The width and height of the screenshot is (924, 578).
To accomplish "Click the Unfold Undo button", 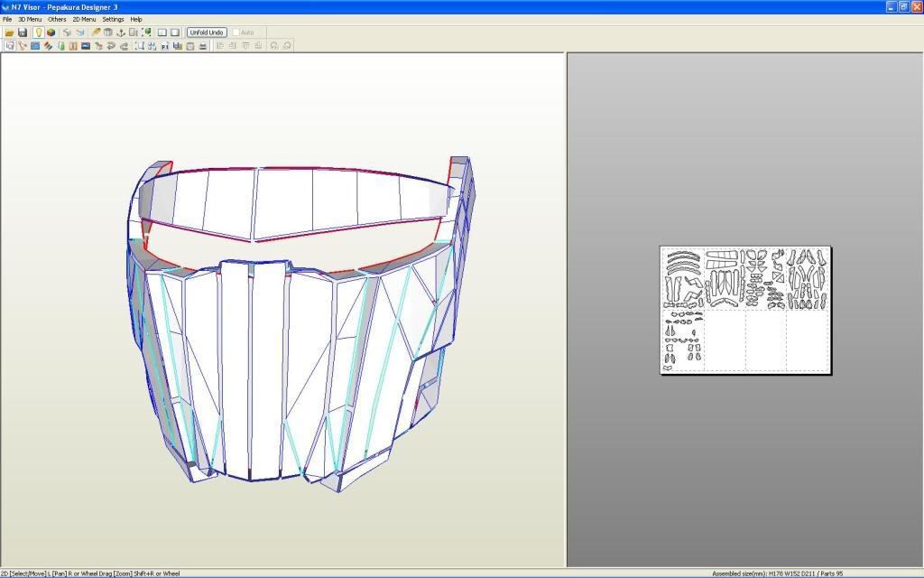I will pyautogui.click(x=207, y=33).
